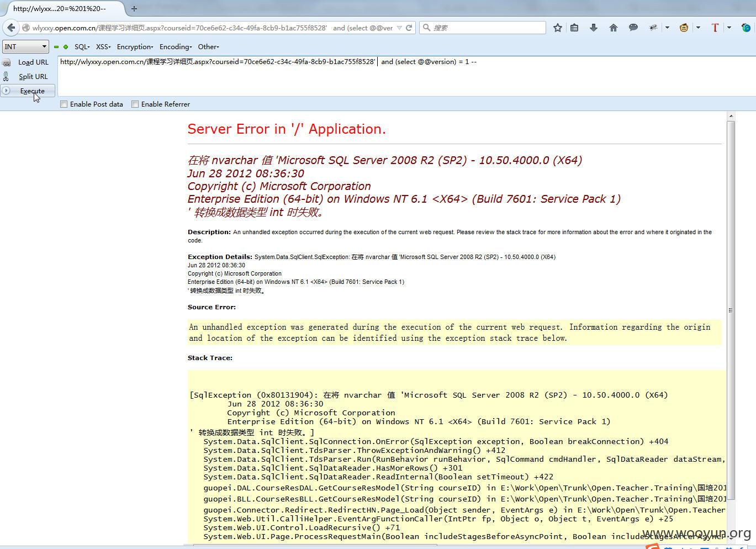Open the SQL menu in HackBar
This screenshot has height=549, width=756.
click(82, 47)
